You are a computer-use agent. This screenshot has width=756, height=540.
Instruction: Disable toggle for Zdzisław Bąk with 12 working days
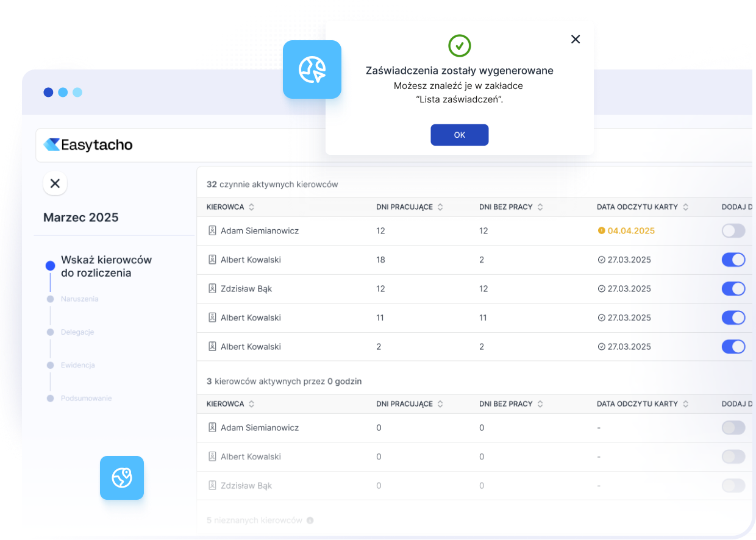pos(733,289)
